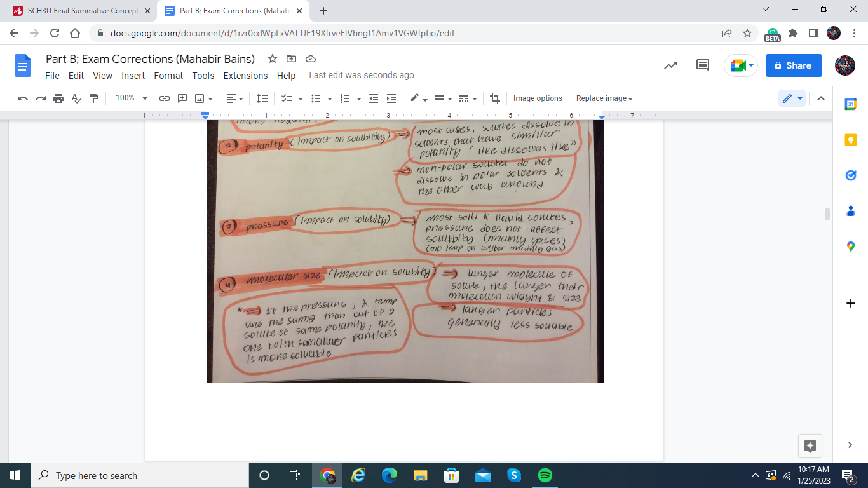868x488 pixels.
Task: Expand numbered list options arrow
Action: pos(359,98)
